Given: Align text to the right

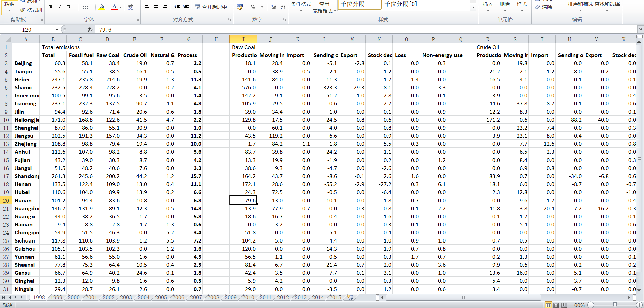Looking at the screenshot, I should point(165,7).
